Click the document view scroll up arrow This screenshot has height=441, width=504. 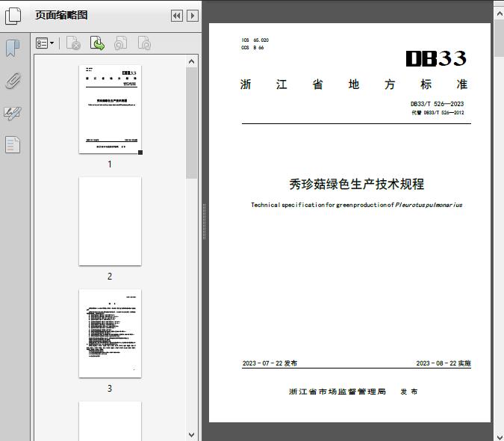(500, 13)
